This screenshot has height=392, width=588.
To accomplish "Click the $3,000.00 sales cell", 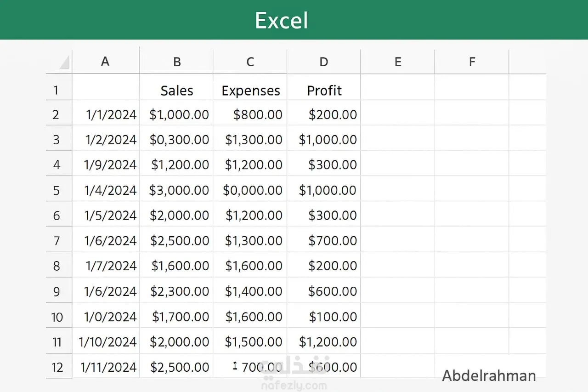I will (179, 190).
